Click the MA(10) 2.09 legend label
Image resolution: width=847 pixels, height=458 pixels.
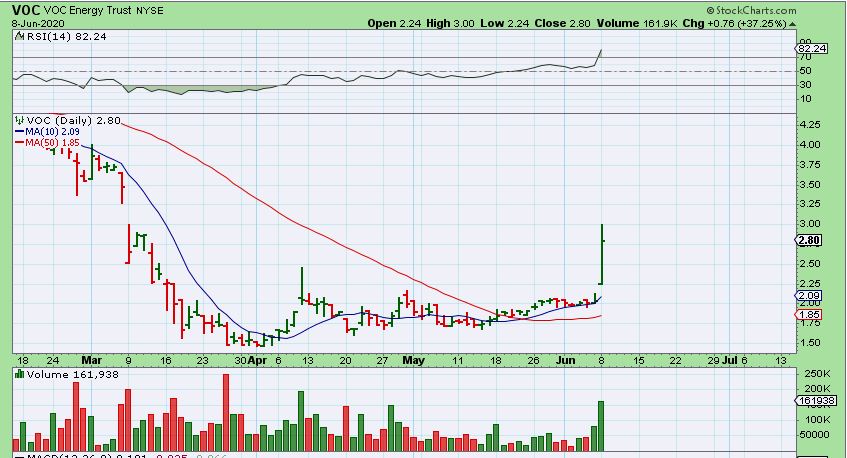(x=52, y=132)
